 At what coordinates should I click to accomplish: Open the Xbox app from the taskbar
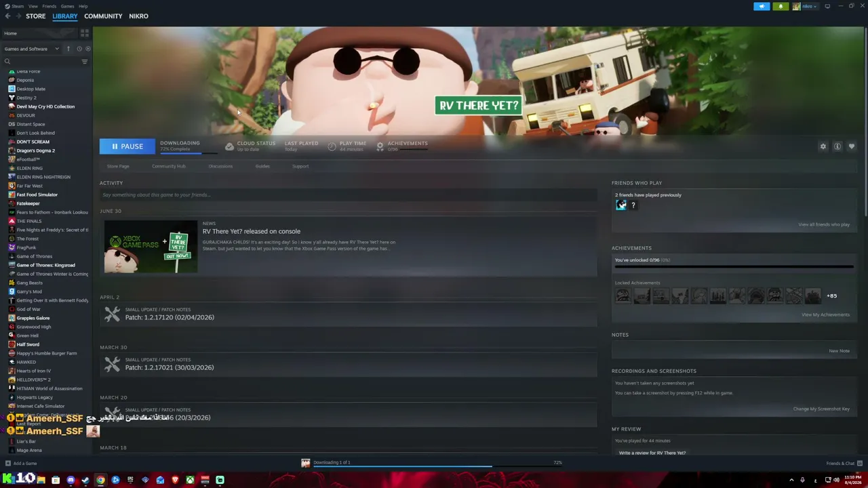pos(190,480)
